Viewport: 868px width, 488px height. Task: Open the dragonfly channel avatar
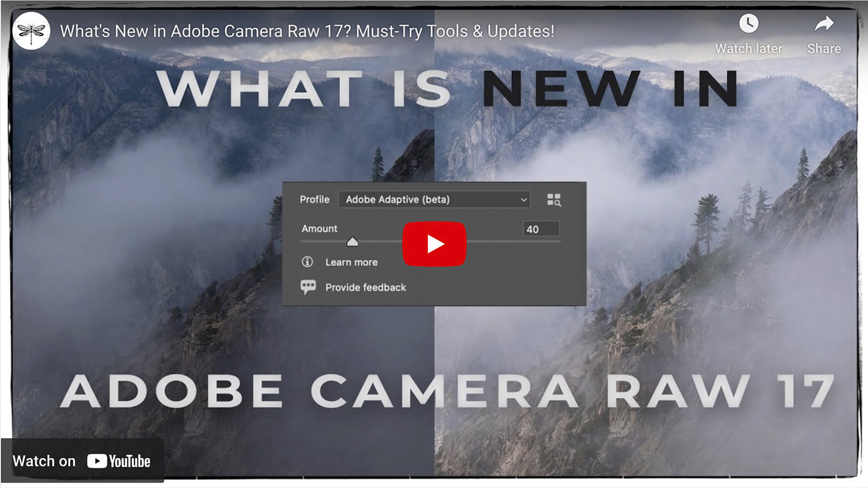point(31,31)
